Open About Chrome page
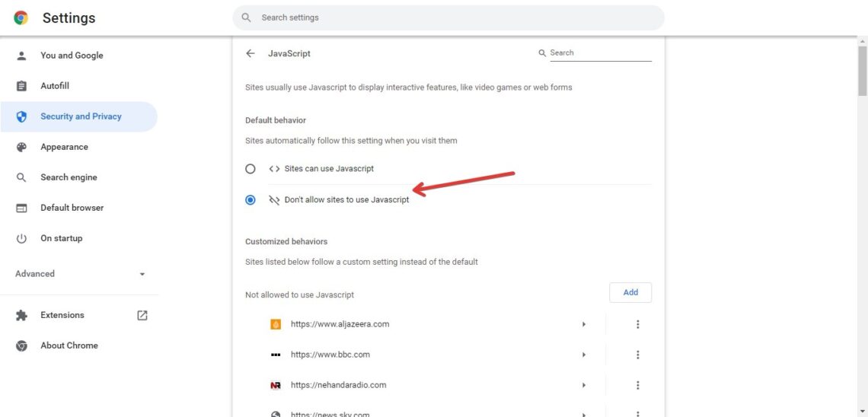868x417 pixels. pos(69,345)
